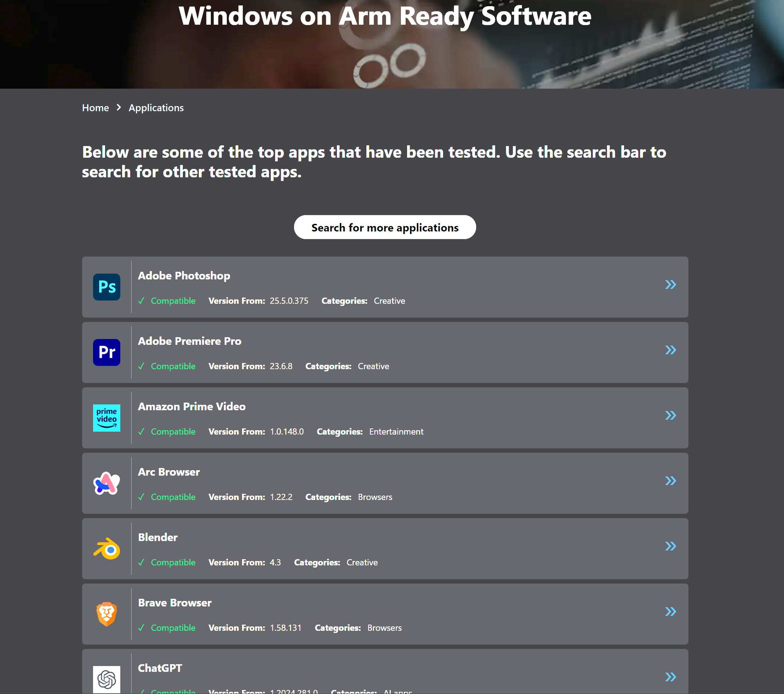Open Blender details double-chevron arrow
The image size is (784, 694).
(671, 546)
